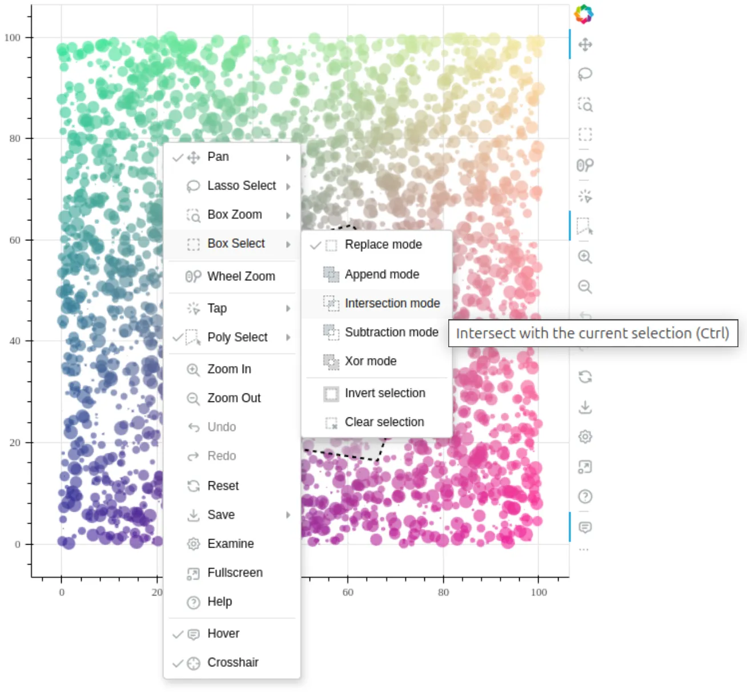The width and height of the screenshot is (747, 700).
Task: Enter fullscreen using the expand icon
Action: pyautogui.click(x=584, y=468)
